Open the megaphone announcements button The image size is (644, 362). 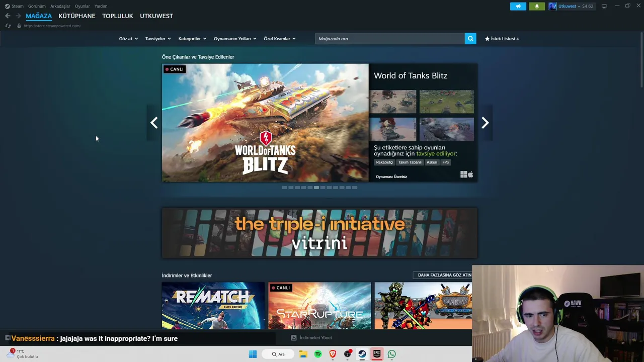point(518,6)
